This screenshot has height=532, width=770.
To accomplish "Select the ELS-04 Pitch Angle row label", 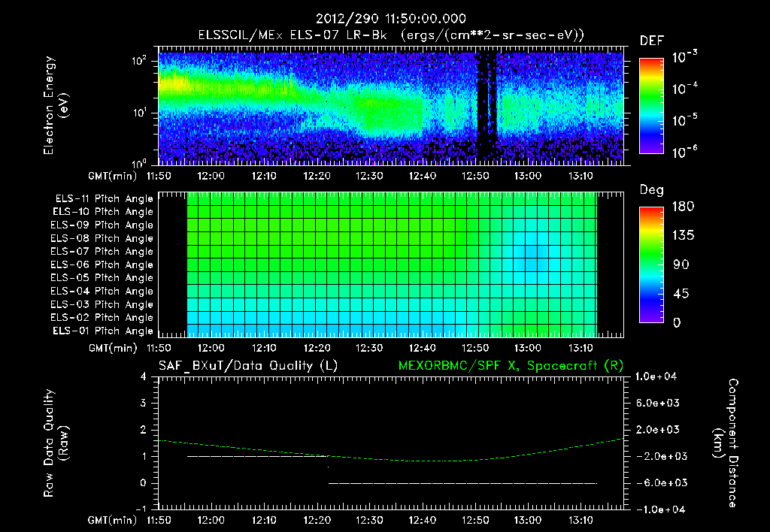I will pos(102,291).
